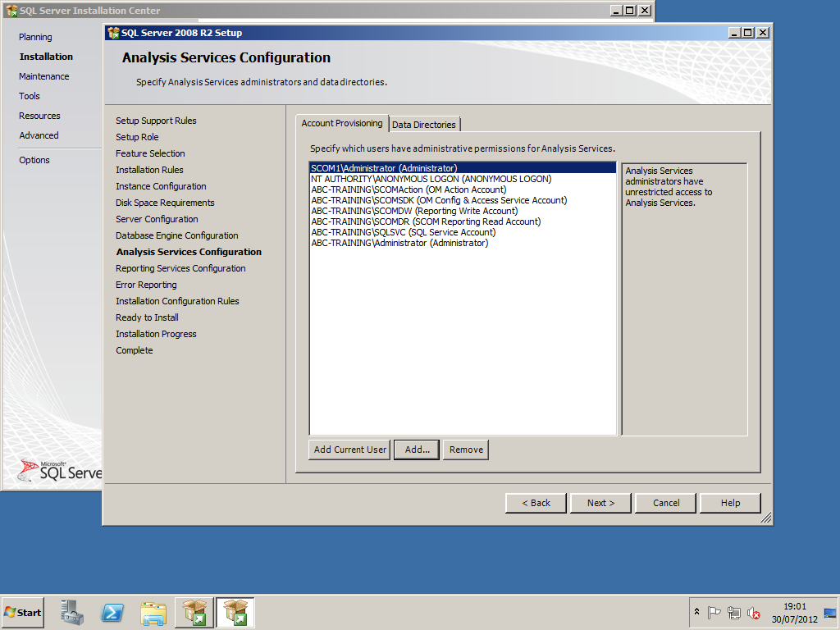
Task: Click the Show Desktop icon beside the clock
Action: click(830, 612)
